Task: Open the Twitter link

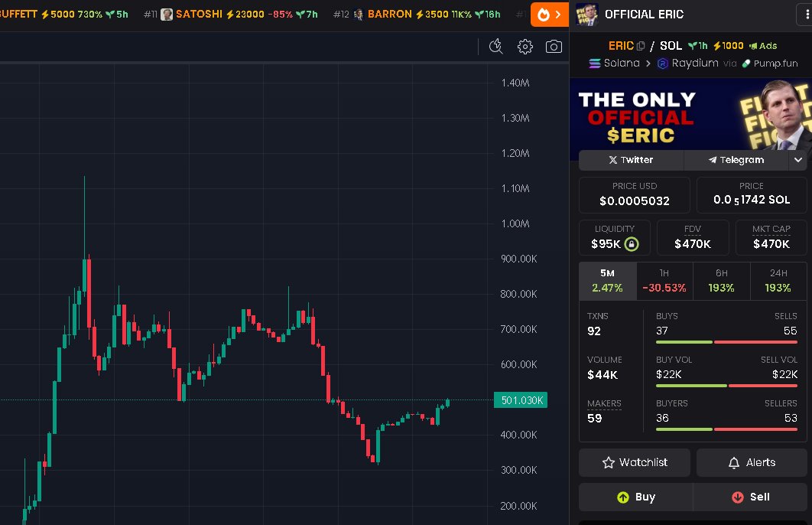Action: (x=631, y=160)
